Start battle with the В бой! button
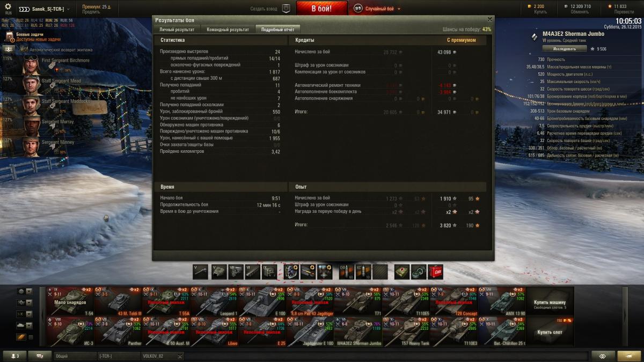644x362 pixels. tap(322, 9)
